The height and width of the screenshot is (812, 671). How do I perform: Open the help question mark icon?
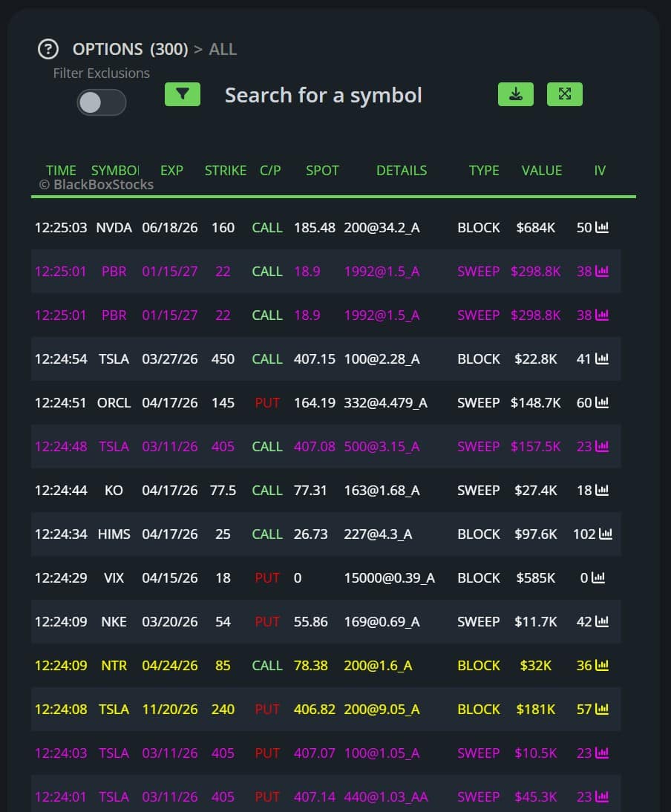click(x=48, y=49)
